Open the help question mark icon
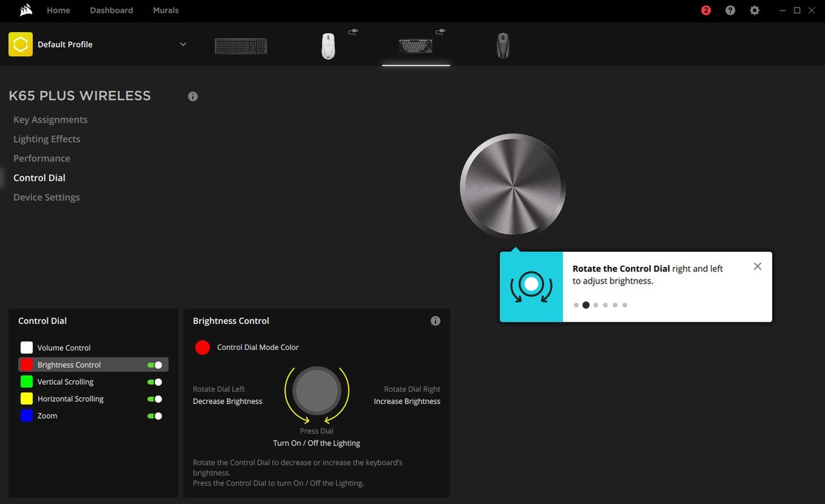Viewport: 825px width, 504px height. (x=730, y=10)
